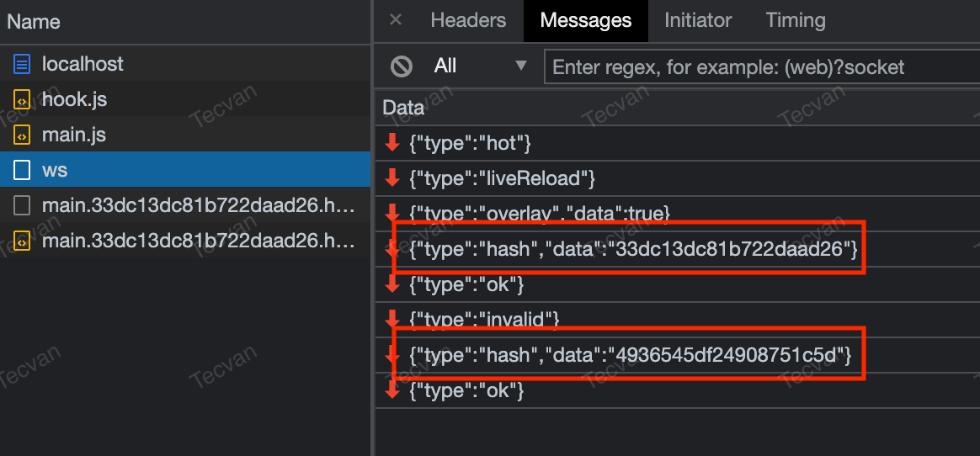Switch to the Initiator tab
The height and width of the screenshot is (456, 980).
[x=697, y=21]
